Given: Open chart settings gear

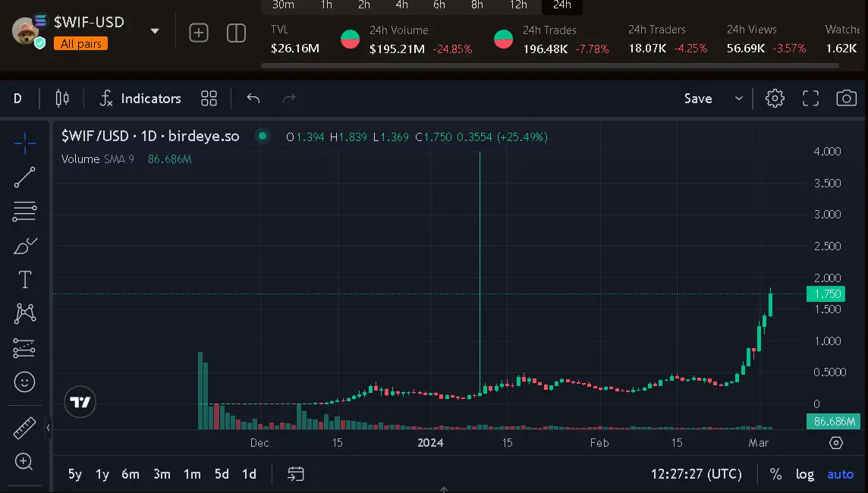Looking at the screenshot, I should 774,99.
